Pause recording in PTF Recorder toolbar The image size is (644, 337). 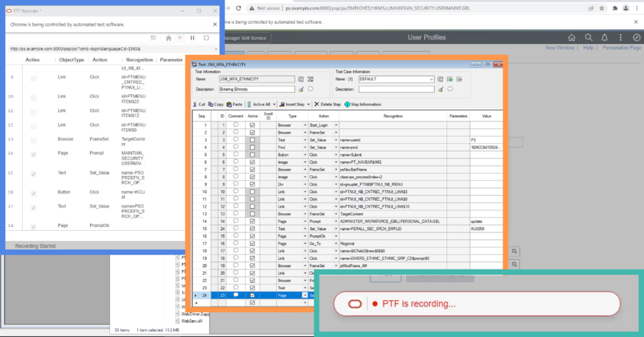[192, 38]
